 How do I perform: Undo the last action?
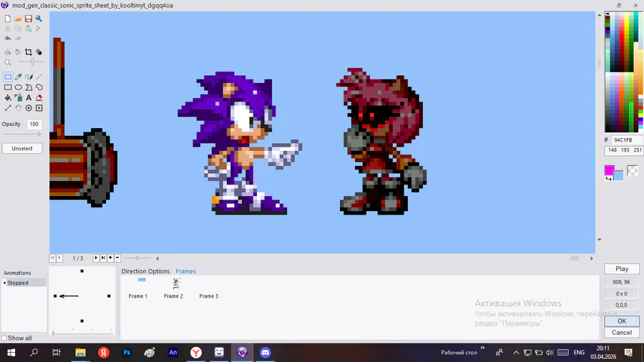[x=8, y=39]
